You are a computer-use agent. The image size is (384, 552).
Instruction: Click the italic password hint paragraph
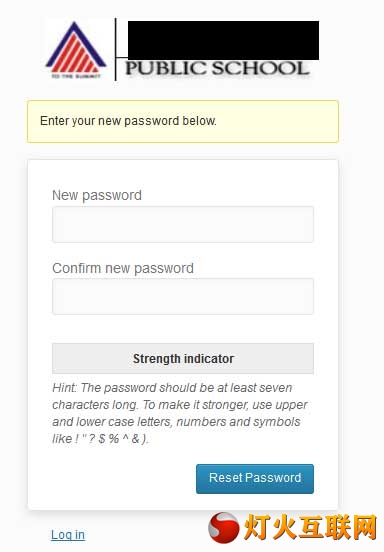(180, 413)
